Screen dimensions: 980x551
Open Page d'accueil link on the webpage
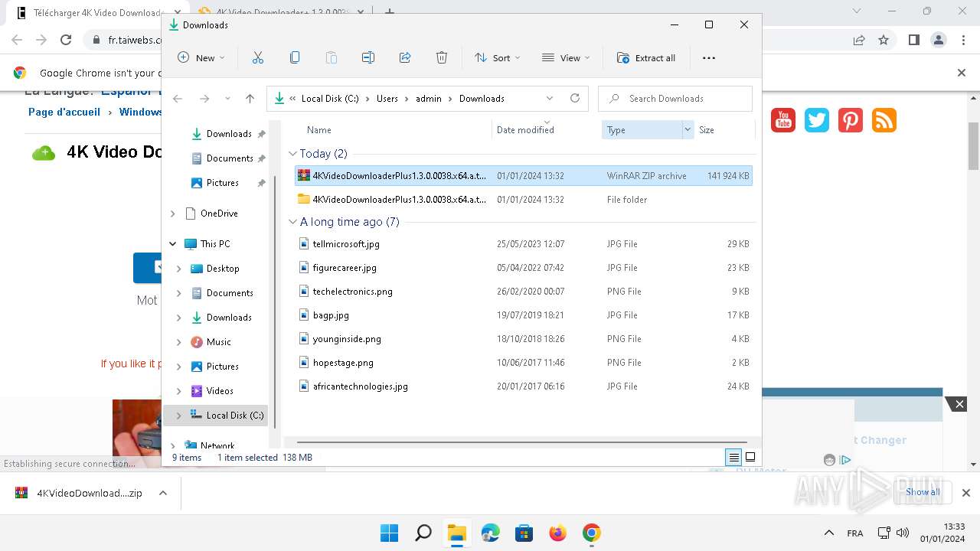click(64, 112)
